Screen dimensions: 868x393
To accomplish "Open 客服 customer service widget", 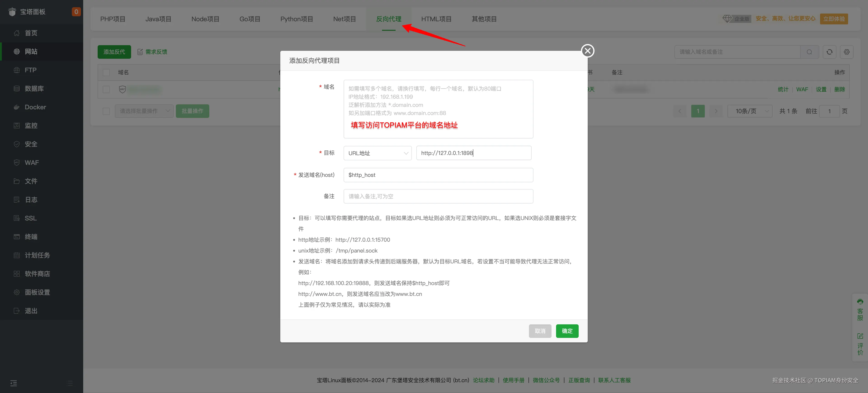I will point(860,310).
